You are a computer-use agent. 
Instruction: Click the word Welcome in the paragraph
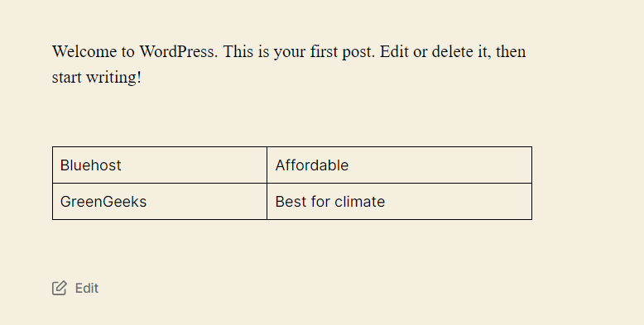coord(84,52)
